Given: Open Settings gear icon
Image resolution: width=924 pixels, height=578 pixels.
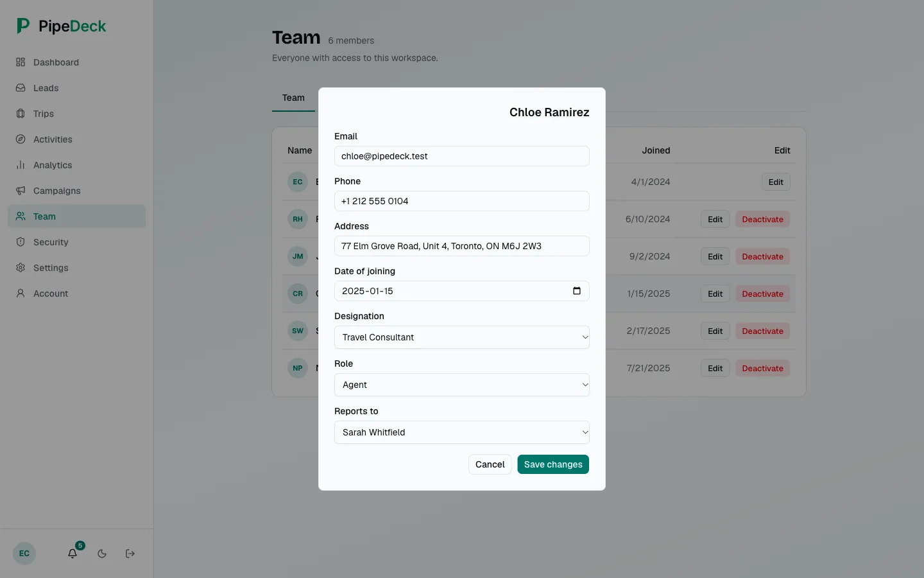Looking at the screenshot, I should point(21,268).
